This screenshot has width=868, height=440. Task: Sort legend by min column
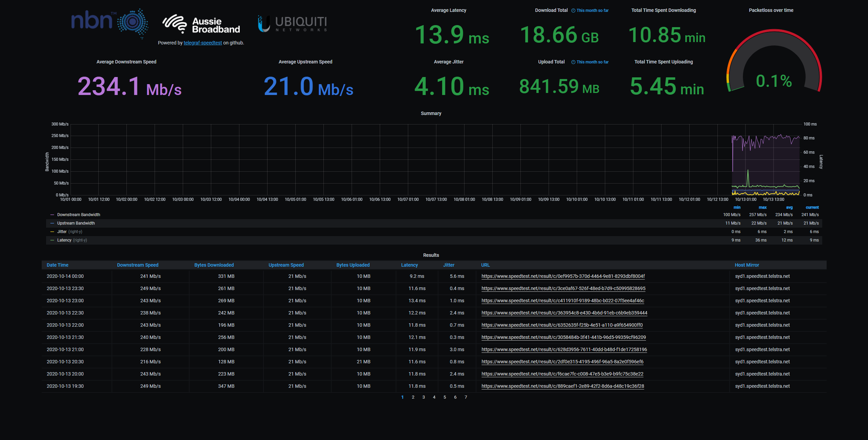point(737,207)
